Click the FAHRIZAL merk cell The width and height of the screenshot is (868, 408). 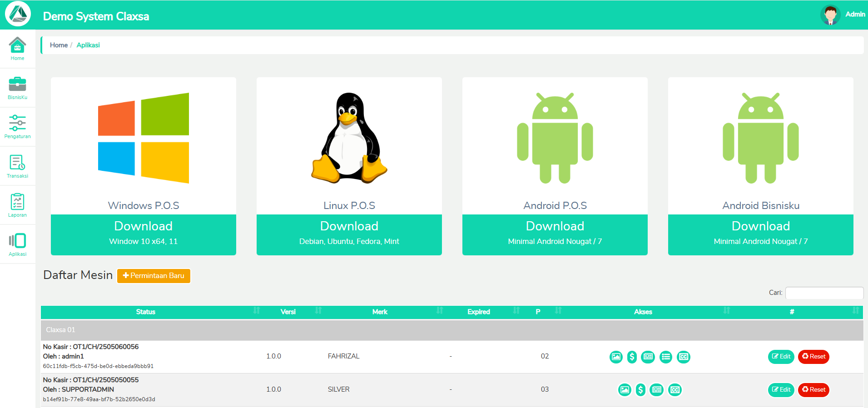344,356
